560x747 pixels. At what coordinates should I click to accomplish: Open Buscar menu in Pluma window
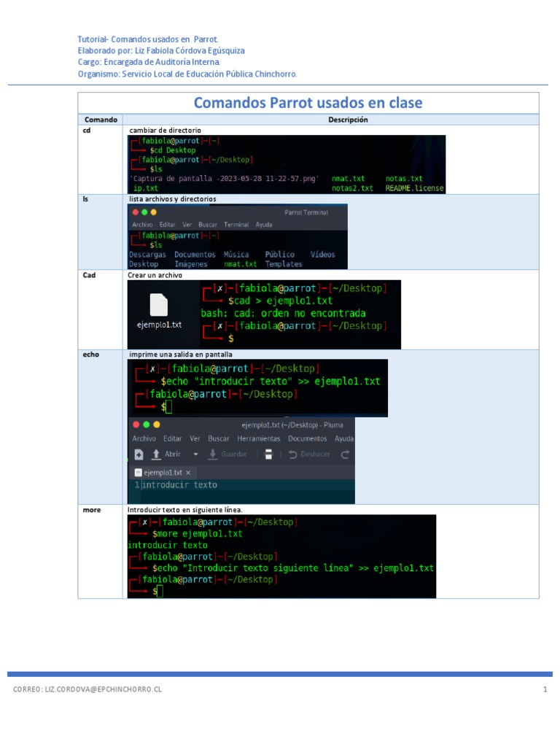pyautogui.click(x=219, y=438)
